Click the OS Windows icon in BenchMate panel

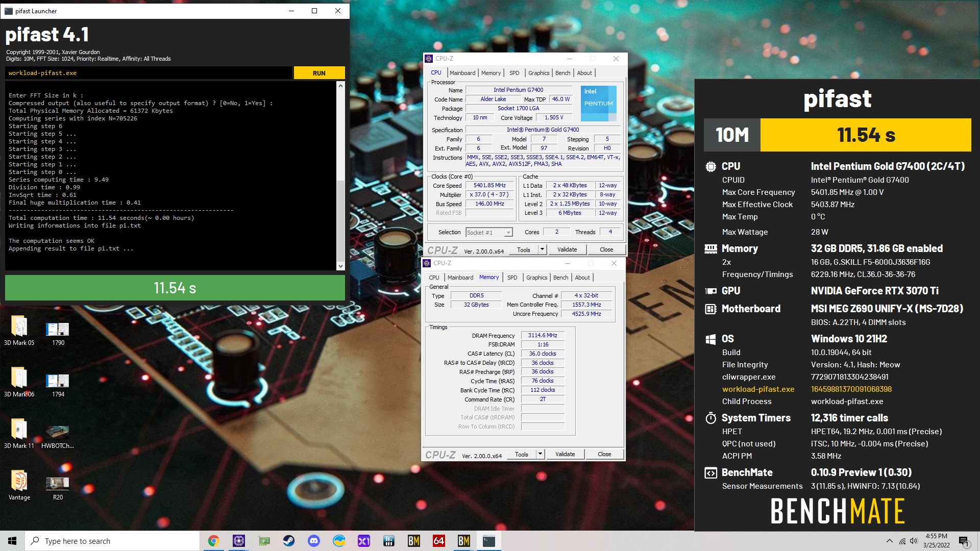pyautogui.click(x=710, y=339)
